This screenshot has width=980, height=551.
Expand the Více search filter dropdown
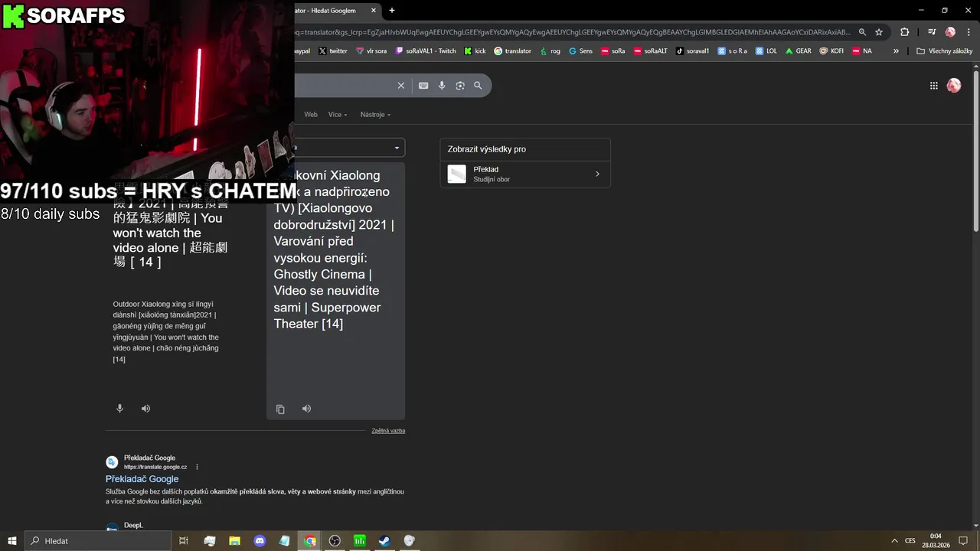[x=338, y=115]
